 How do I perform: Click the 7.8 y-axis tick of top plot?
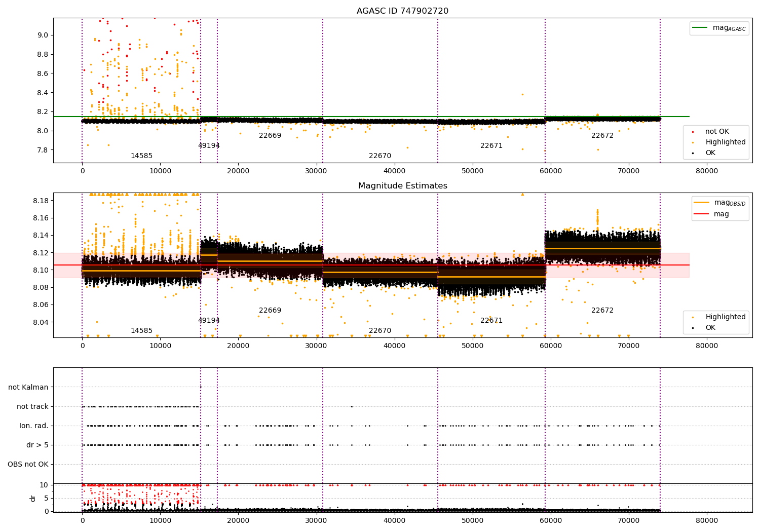43,150
